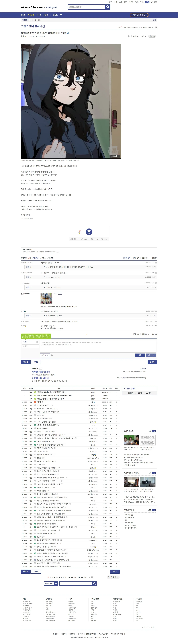
Task: Click the 개념 star recommend icon
Action: [89, 232]
